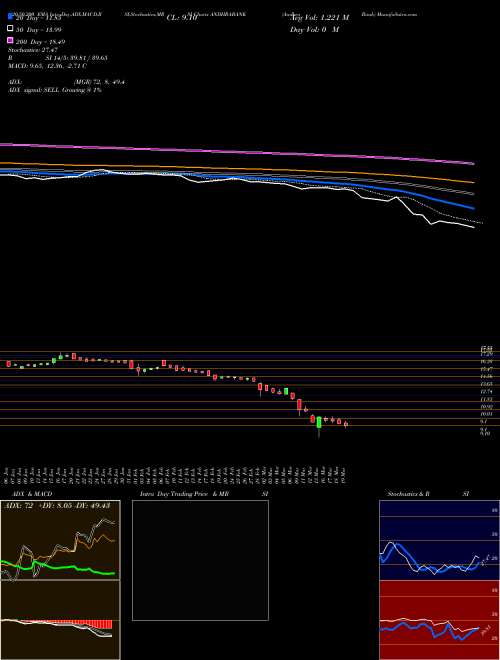
Task: Click the blue 20 Day EMA legend swatch
Action: tap(10, 18)
